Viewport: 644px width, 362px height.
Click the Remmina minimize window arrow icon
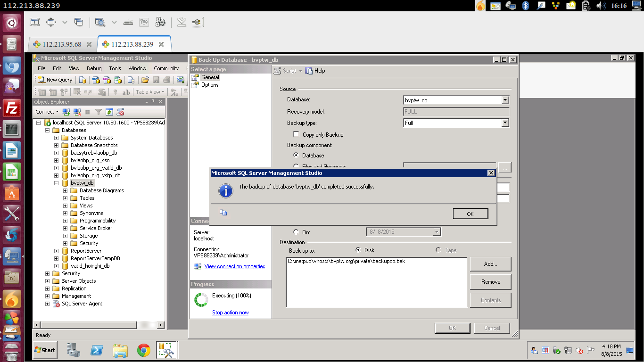pyautogui.click(x=182, y=22)
